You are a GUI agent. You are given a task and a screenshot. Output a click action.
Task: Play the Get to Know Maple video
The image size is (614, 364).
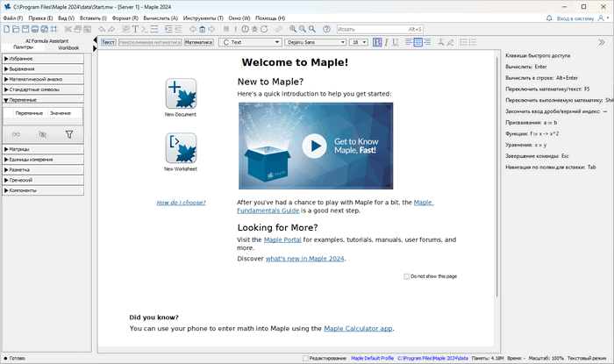click(313, 145)
